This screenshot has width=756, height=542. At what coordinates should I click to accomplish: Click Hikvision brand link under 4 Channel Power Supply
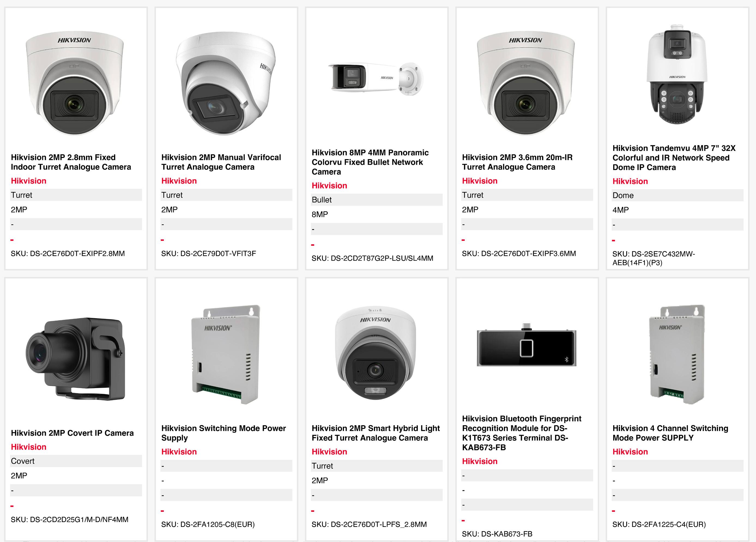630,451
